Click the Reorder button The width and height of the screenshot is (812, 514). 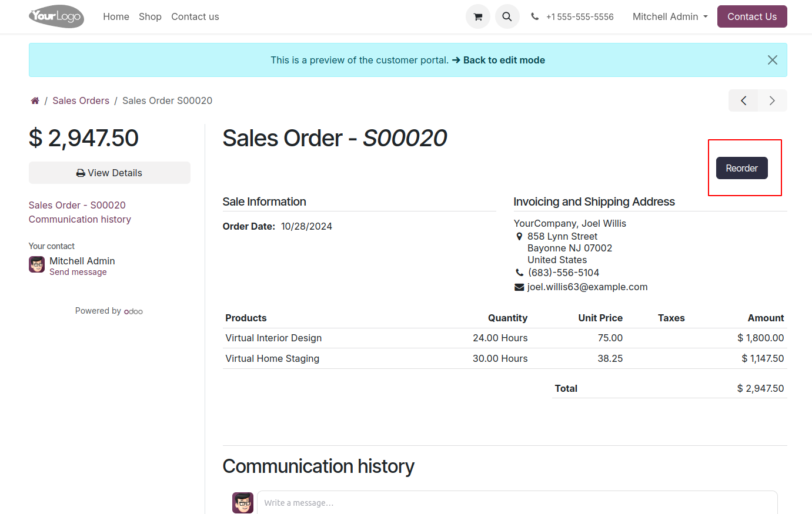tap(741, 168)
